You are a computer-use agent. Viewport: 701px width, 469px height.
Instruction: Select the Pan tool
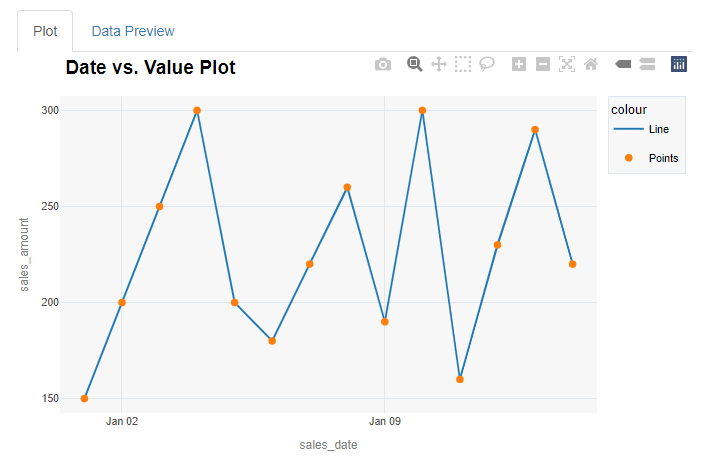(439, 64)
